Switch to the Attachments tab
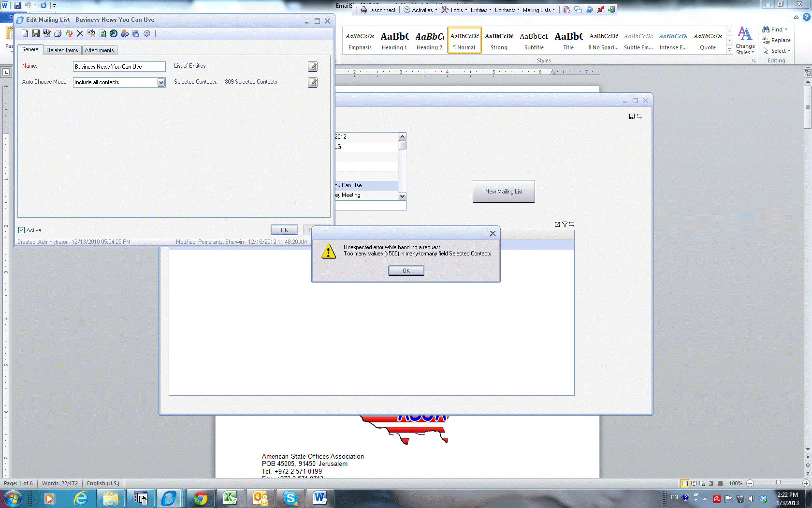Image resolution: width=812 pixels, height=508 pixels. point(100,50)
